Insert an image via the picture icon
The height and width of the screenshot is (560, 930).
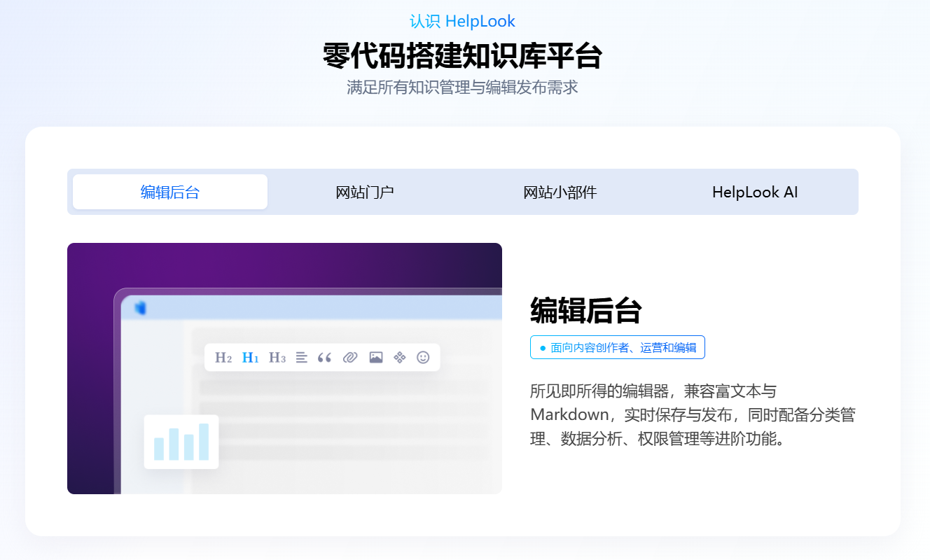[376, 357]
